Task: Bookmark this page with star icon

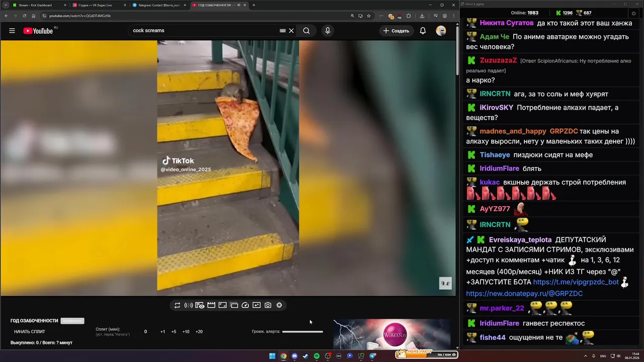Action: tap(369, 16)
